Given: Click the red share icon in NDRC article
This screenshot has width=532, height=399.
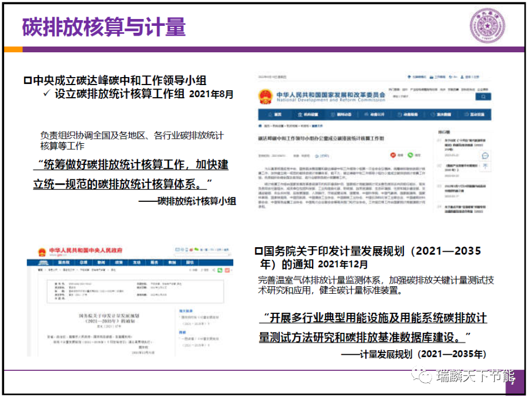Looking at the screenshot, I should click(x=393, y=155).
